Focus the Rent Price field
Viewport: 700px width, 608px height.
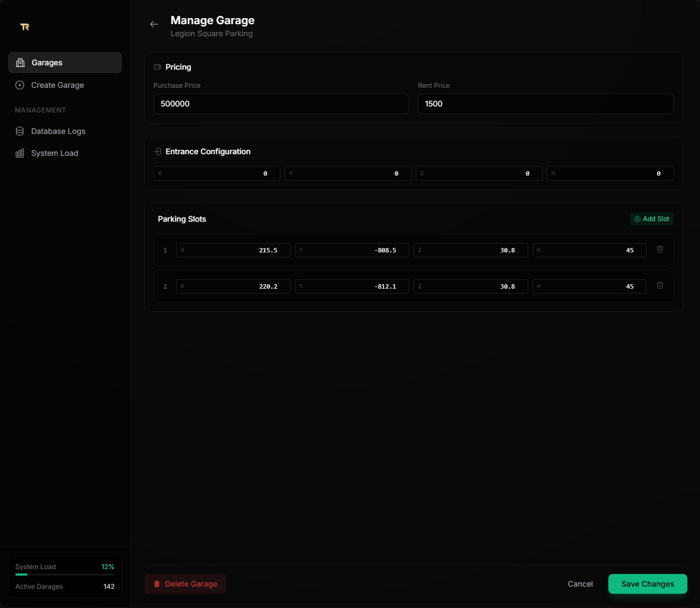546,104
